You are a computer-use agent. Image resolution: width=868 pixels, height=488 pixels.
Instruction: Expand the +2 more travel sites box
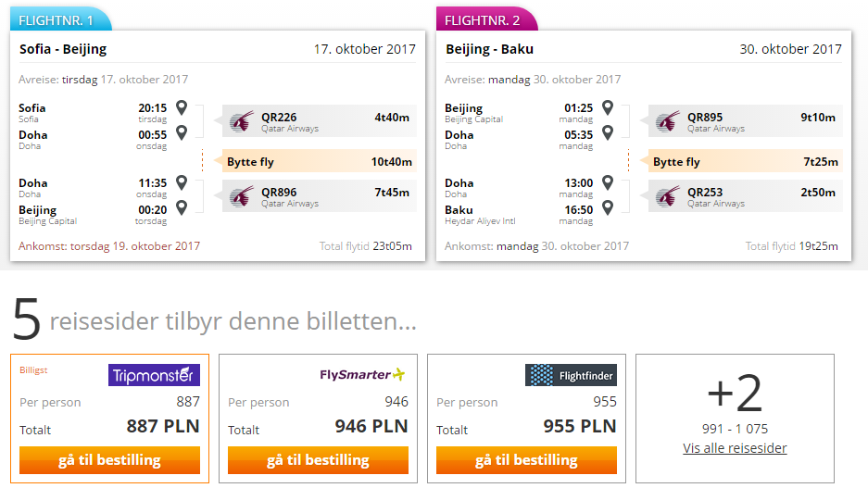point(735,419)
